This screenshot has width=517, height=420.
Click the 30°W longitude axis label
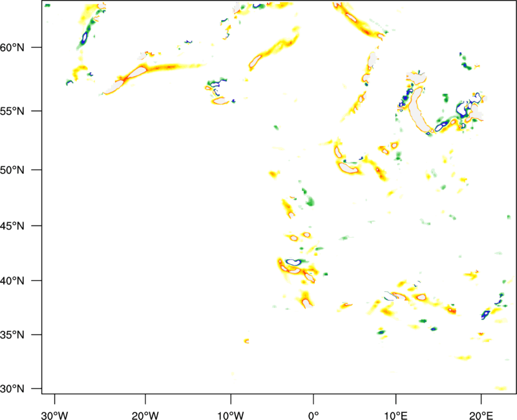[x=55, y=415]
